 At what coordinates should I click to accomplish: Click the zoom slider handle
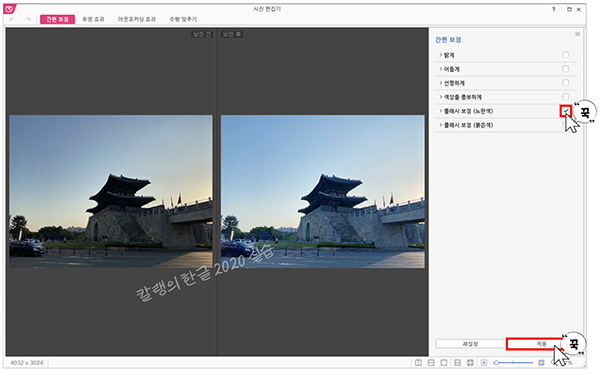(x=497, y=362)
